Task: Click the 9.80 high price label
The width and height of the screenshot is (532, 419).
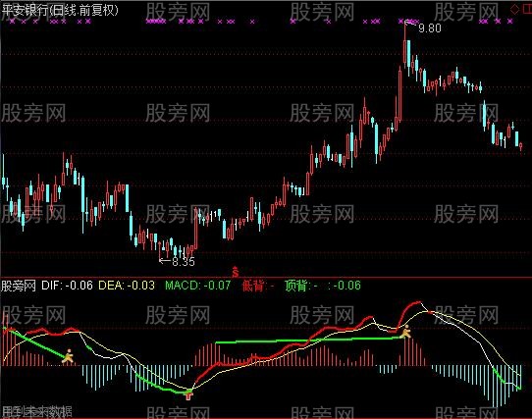Action: 430,28
